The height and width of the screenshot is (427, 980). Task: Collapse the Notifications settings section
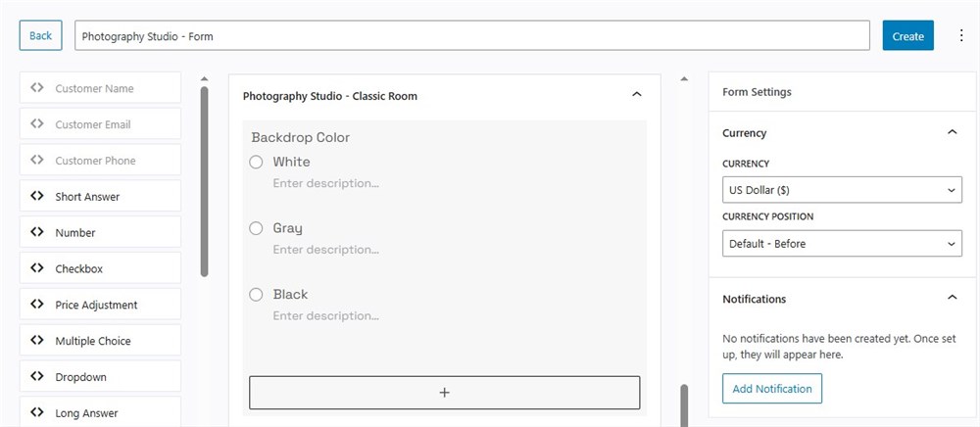pyautogui.click(x=952, y=298)
